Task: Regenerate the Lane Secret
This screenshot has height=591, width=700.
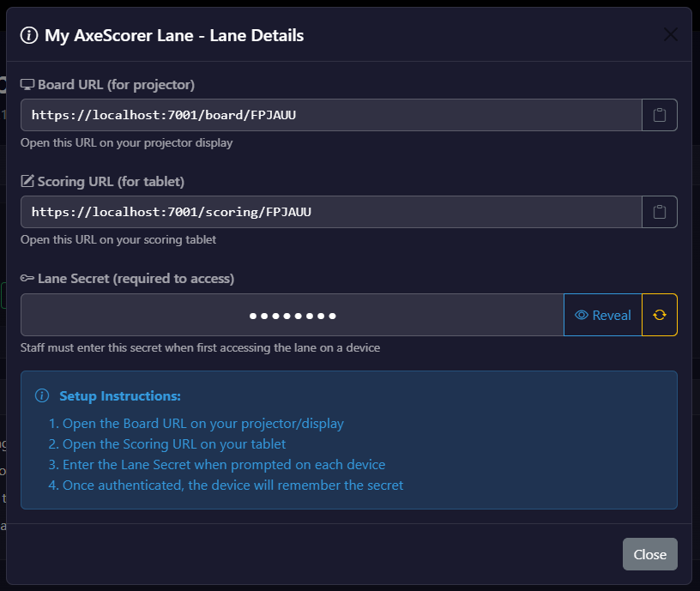Action: (660, 315)
